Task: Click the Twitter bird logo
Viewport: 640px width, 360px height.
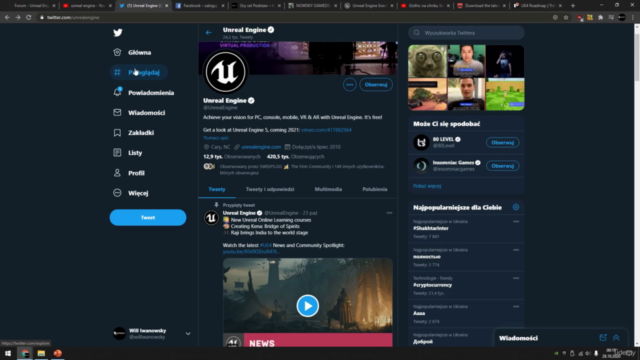Action: pos(118,33)
